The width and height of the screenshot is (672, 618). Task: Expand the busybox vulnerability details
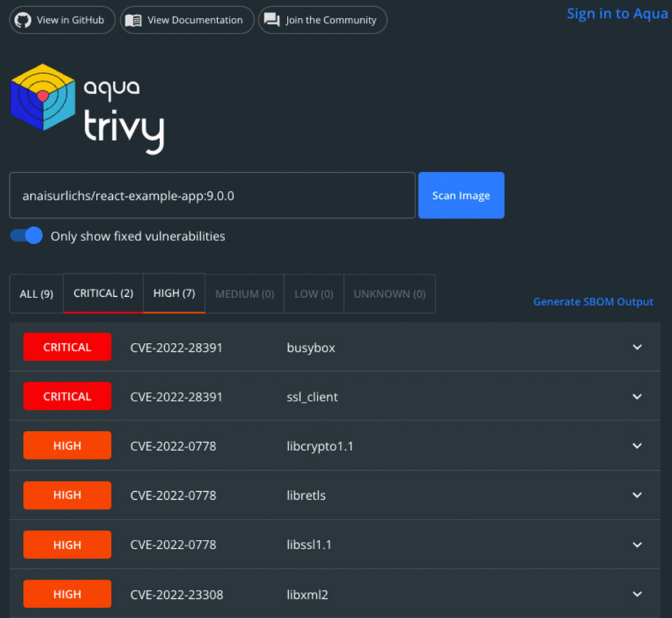coord(637,347)
